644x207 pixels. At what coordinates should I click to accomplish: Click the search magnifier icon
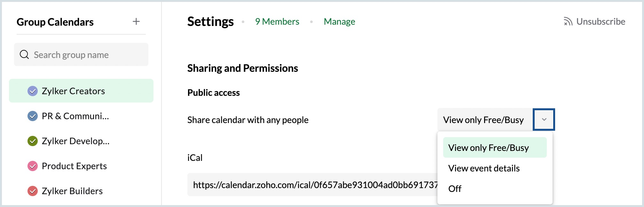tap(24, 54)
